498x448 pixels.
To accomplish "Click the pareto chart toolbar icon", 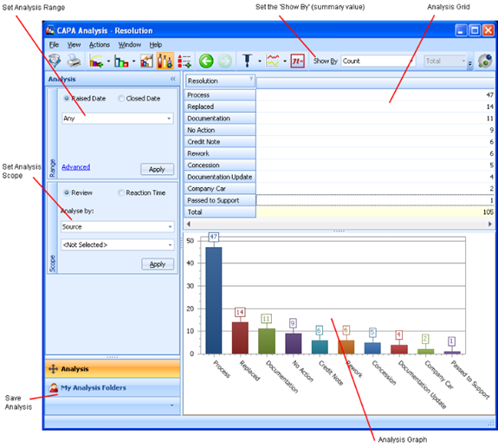I will point(96,61).
